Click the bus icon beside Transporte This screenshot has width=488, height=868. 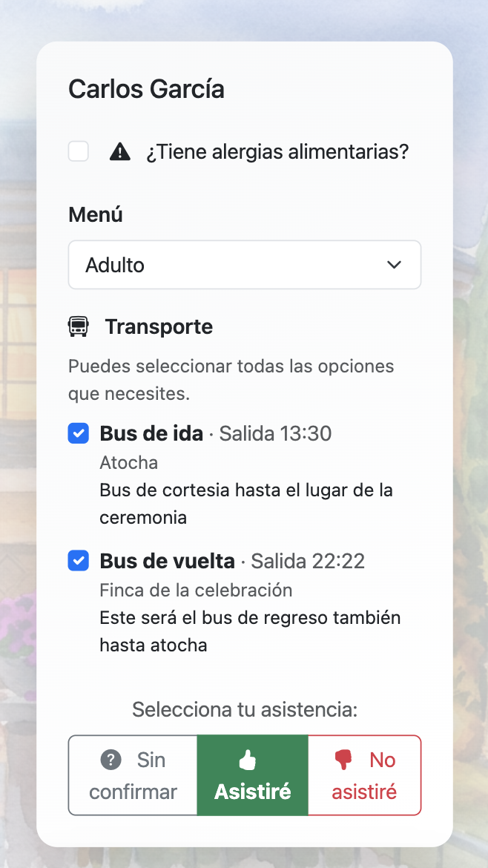(80, 326)
